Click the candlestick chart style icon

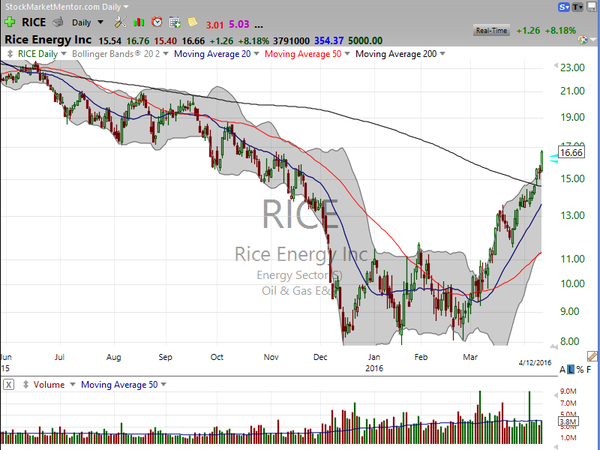point(138,23)
